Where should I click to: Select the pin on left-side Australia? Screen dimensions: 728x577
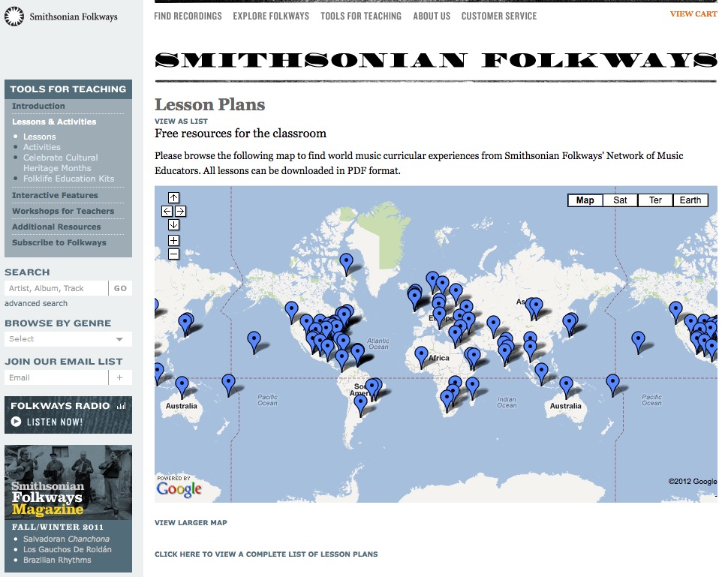[182, 387]
